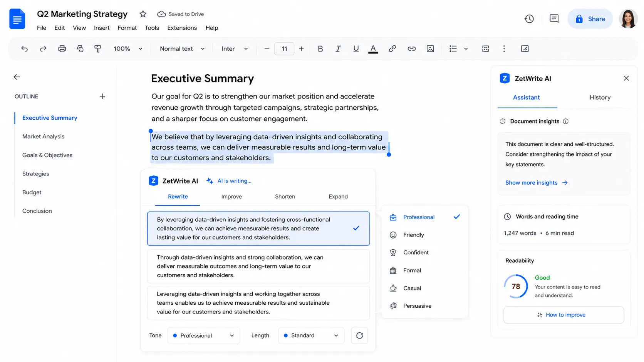Toggle italic formatting
This screenshot has height=362, width=644.
click(338, 48)
